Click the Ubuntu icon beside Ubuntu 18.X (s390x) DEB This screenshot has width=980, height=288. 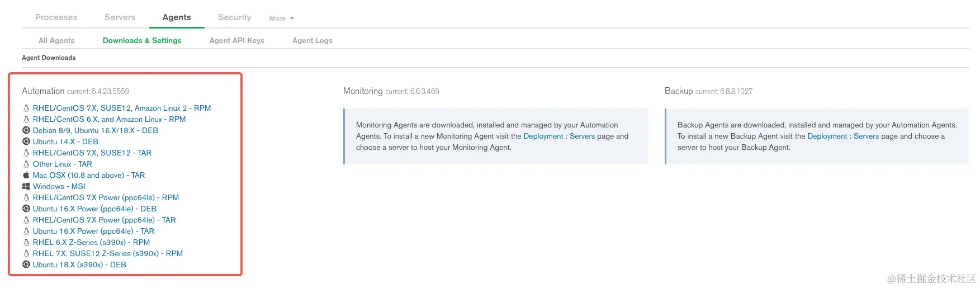tap(26, 265)
